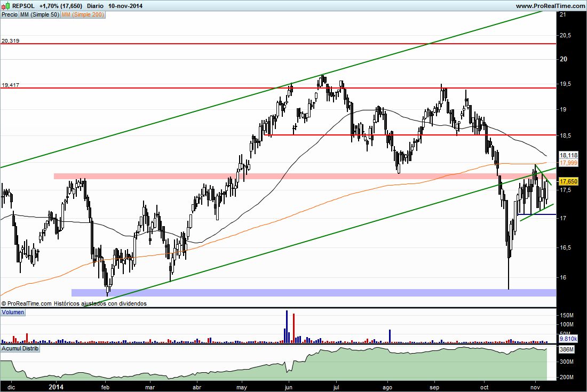The image size is (587, 392).
Task: Click the orange 17,999 price tag
Action: tap(568, 163)
